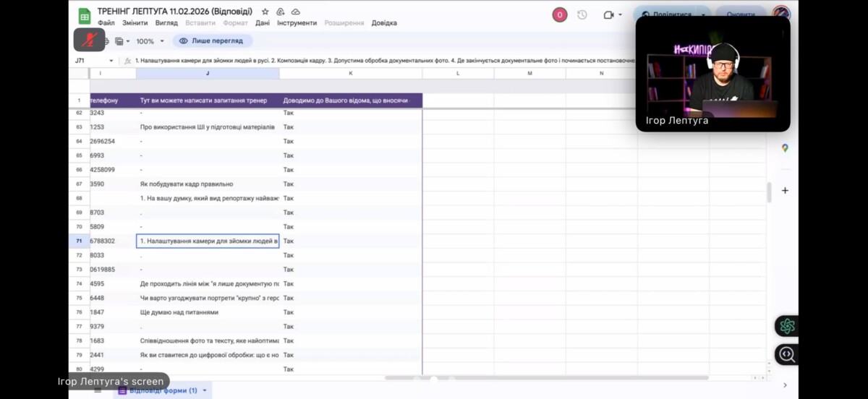Click the red user avatar circle
Image resolution: width=868 pixels, height=399 pixels.
(559, 14)
